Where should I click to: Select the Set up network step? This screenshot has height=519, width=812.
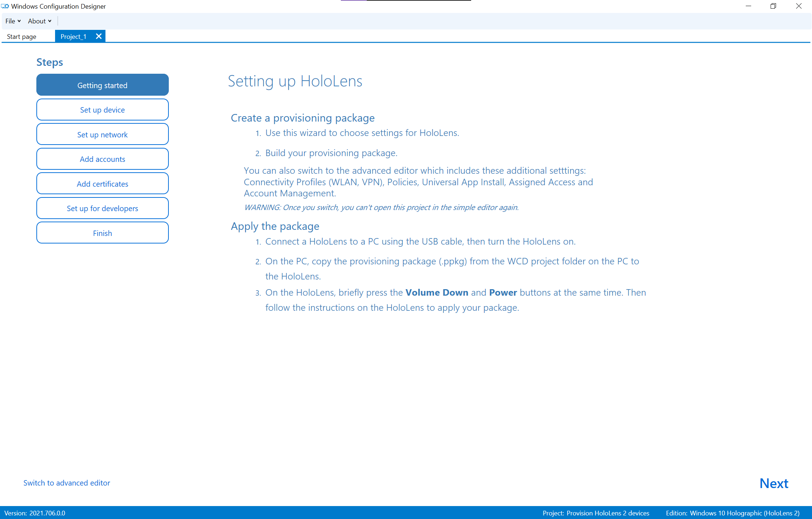point(102,134)
